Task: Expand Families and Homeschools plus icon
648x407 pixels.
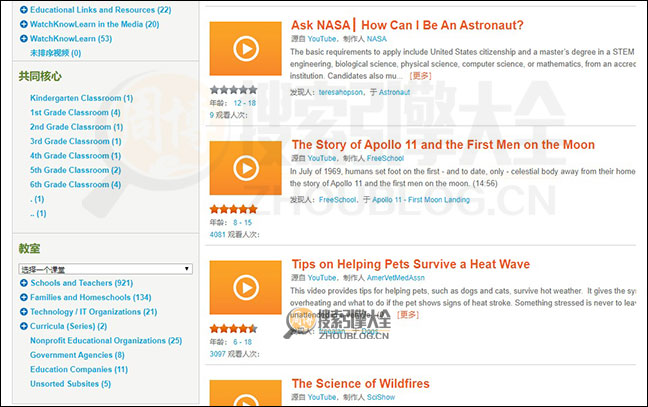Action: 24,298
